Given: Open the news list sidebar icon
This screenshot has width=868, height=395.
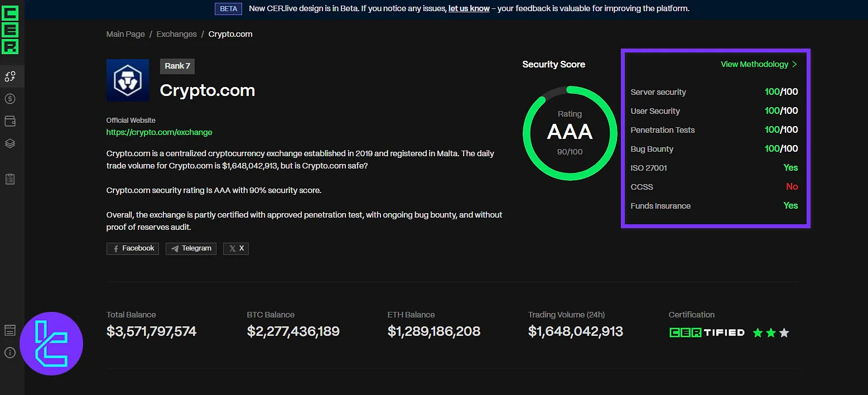Looking at the screenshot, I should pos(10,330).
